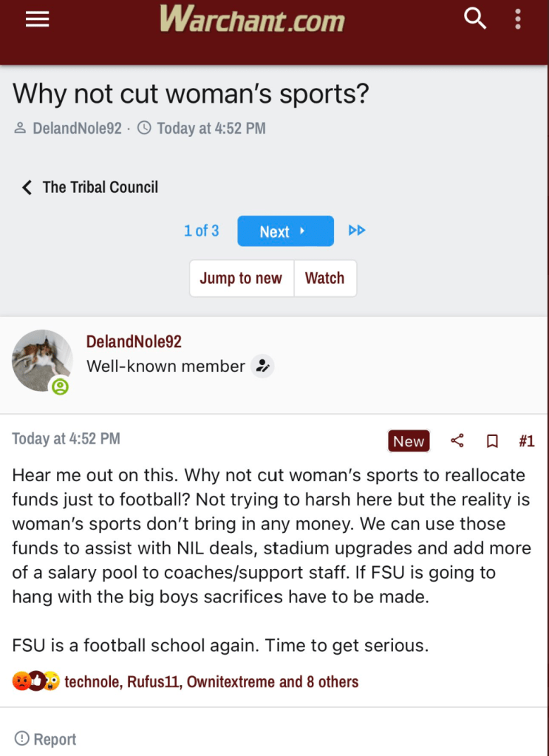The height and width of the screenshot is (756, 549).
Task: View the list of users who reacted
Action: coord(211,681)
